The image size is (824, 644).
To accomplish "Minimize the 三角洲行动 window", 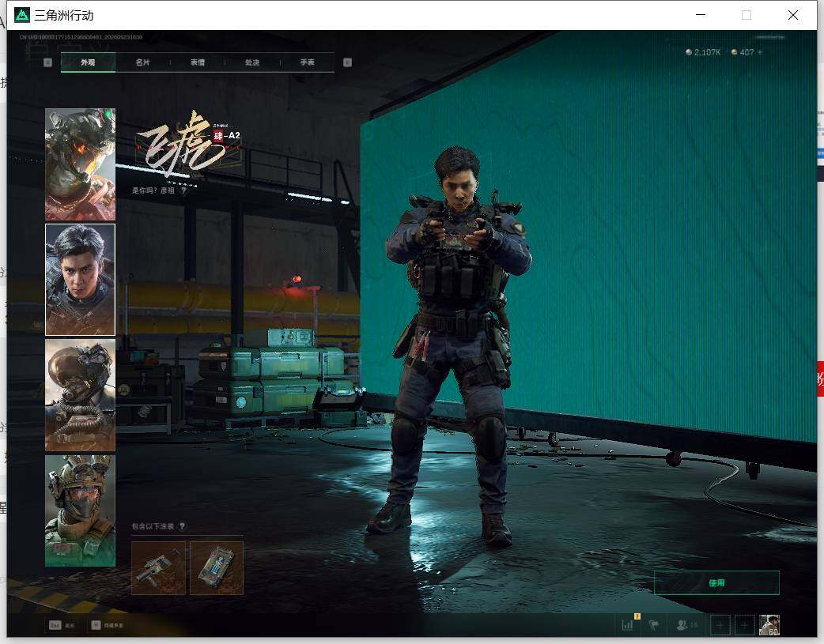I will (x=701, y=15).
